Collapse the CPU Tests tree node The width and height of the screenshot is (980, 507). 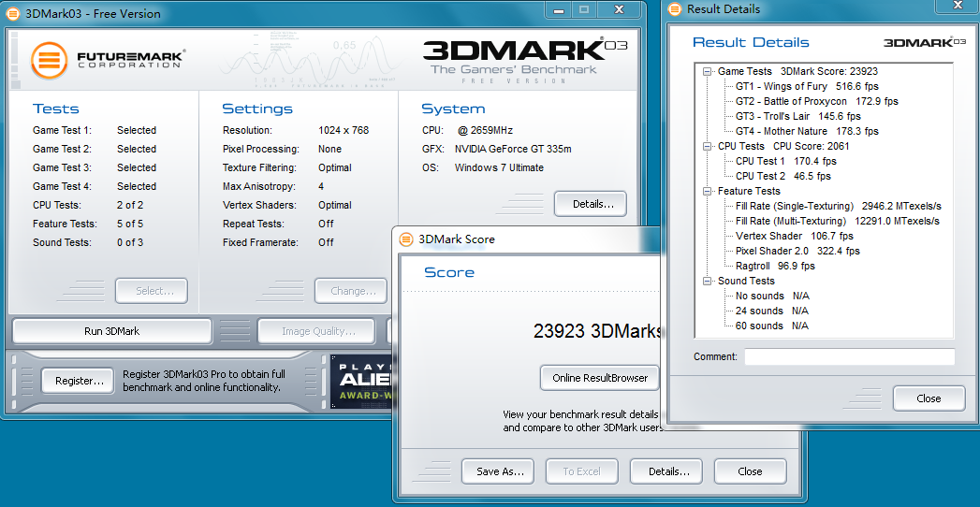pyautogui.click(x=708, y=147)
